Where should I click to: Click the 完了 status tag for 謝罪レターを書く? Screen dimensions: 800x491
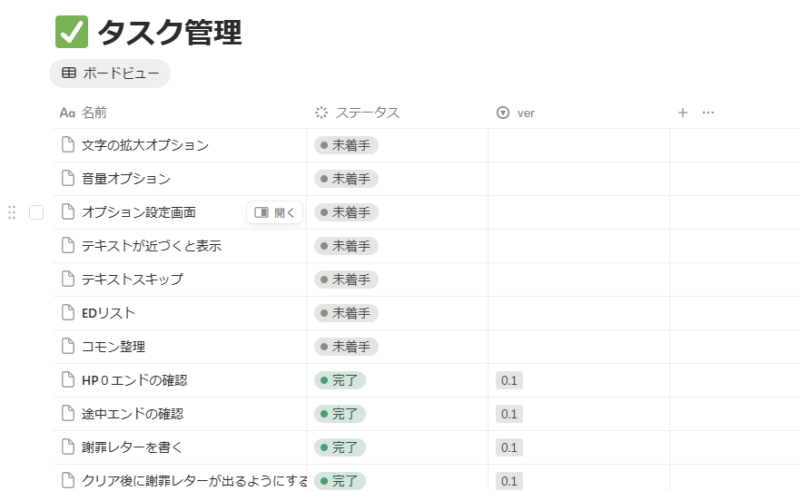[x=340, y=447]
